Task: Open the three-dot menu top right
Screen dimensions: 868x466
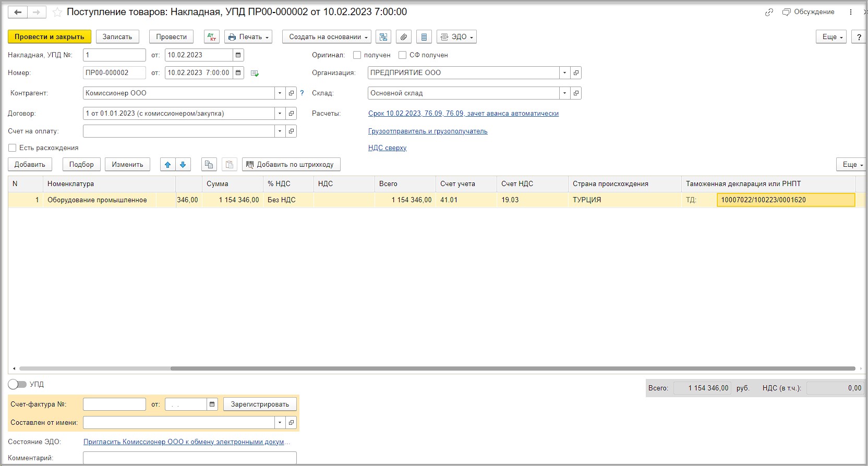Action: 851,12
